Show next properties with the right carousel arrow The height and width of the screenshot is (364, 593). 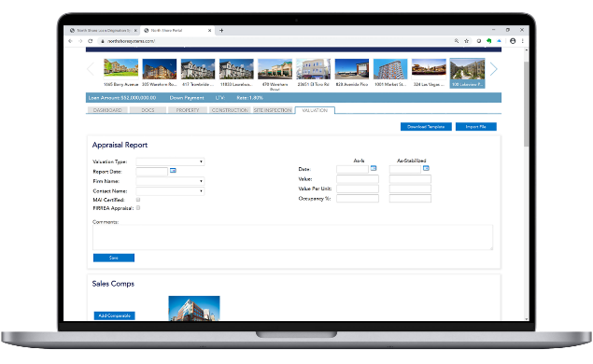[493, 69]
